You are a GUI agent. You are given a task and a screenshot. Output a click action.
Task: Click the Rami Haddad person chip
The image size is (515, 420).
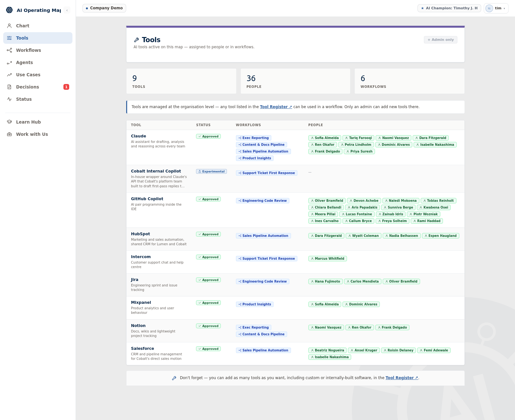coord(427,221)
